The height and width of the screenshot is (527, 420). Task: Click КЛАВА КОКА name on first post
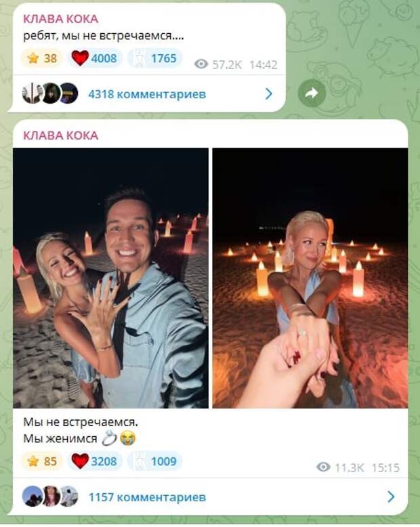click(61, 19)
